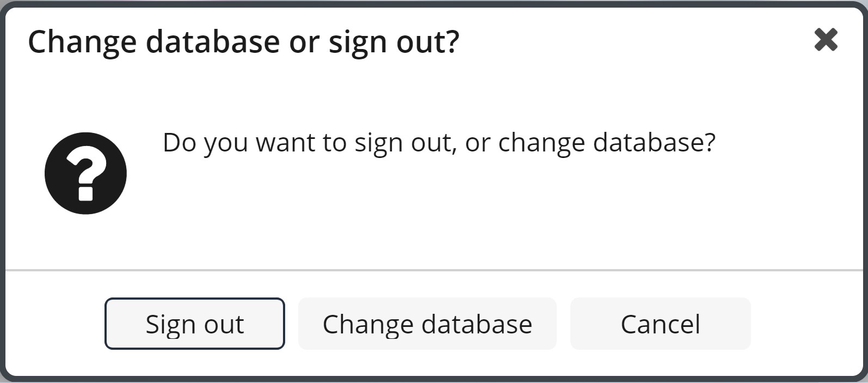The image size is (868, 383).
Task: Click the middle footer button Change database
Action: click(x=427, y=324)
